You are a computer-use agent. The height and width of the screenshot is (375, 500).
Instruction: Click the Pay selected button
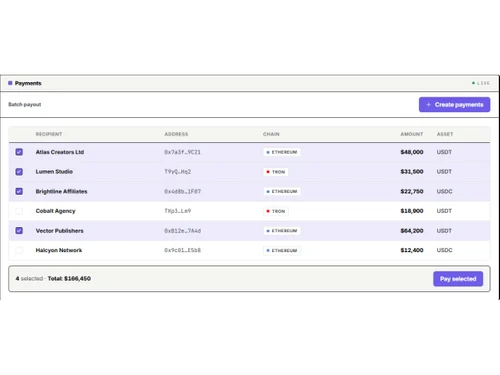pyautogui.click(x=458, y=279)
